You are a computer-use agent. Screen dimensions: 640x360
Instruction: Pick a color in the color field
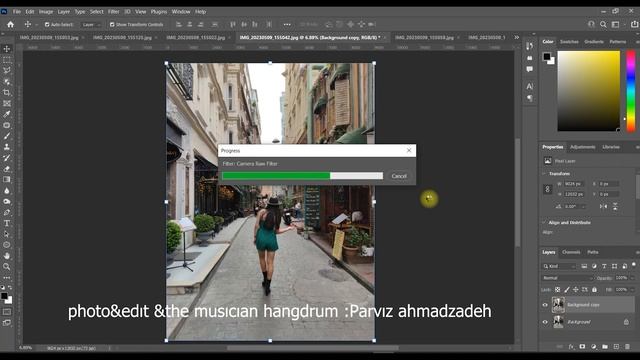click(x=589, y=91)
